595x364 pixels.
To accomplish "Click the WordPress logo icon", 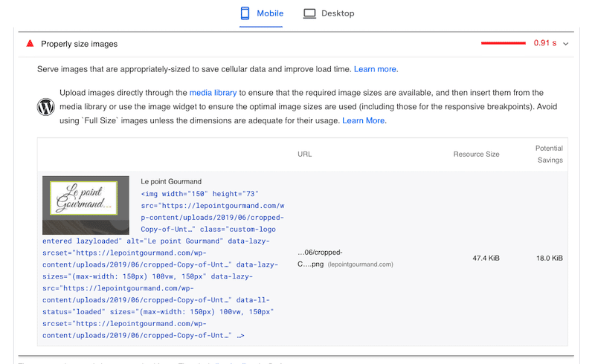I will 46,106.
